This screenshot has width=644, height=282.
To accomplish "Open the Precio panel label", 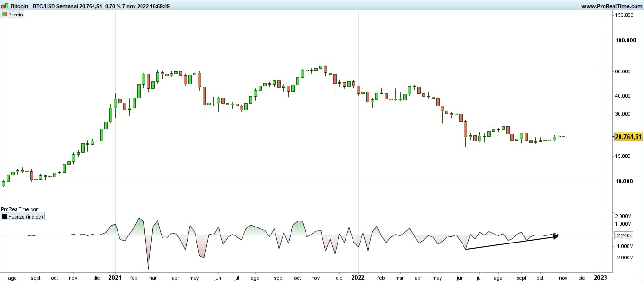I will pos(16,15).
